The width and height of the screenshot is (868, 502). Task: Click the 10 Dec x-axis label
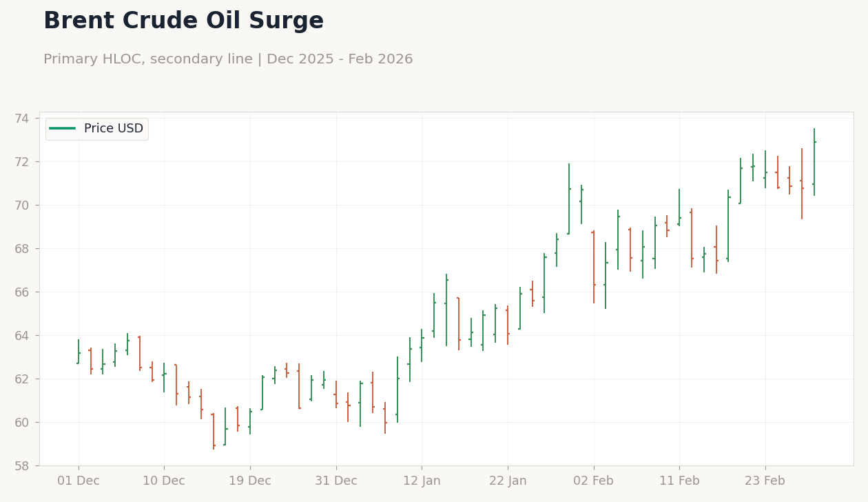point(164,481)
